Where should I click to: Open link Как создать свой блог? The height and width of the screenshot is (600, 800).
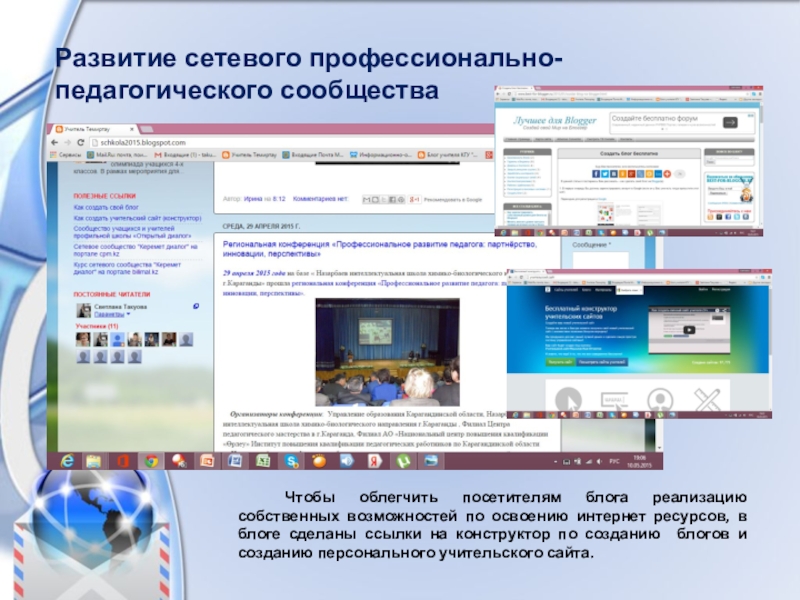coord(106,207)
